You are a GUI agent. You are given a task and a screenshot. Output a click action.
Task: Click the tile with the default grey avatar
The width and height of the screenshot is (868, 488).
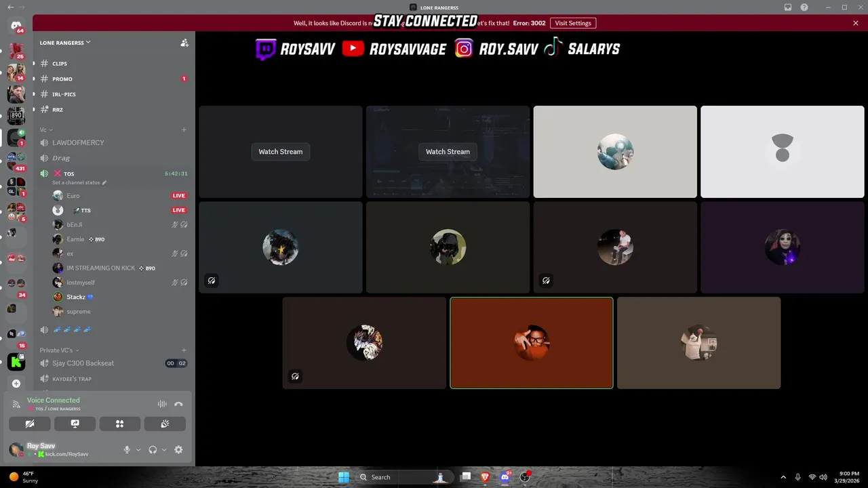(783, 152)
